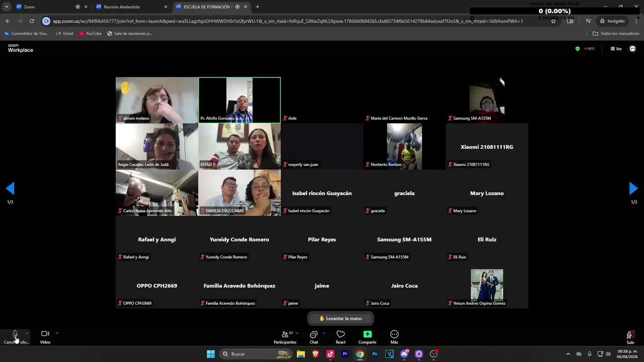The image size is (644, 362).
Task: Select abram melano's video tile
Action: point(157,100)
